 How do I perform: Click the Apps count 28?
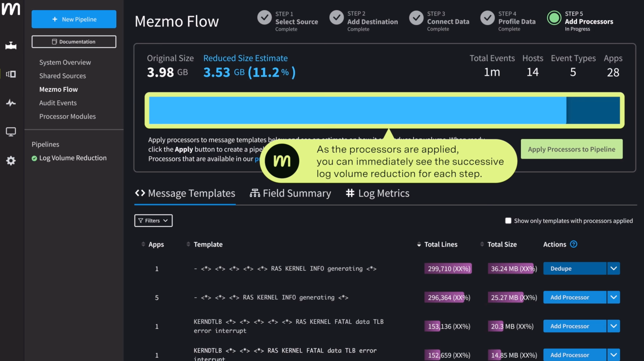[613, 72]
